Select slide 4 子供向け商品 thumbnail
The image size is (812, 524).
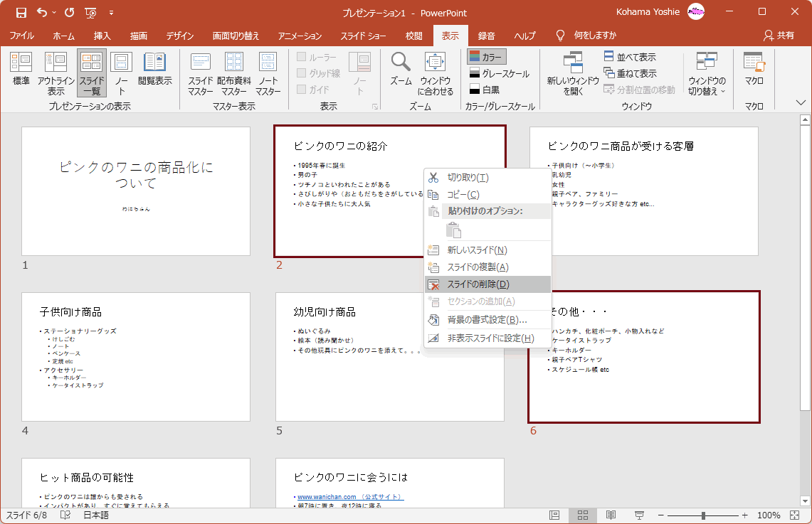[136, 357]
